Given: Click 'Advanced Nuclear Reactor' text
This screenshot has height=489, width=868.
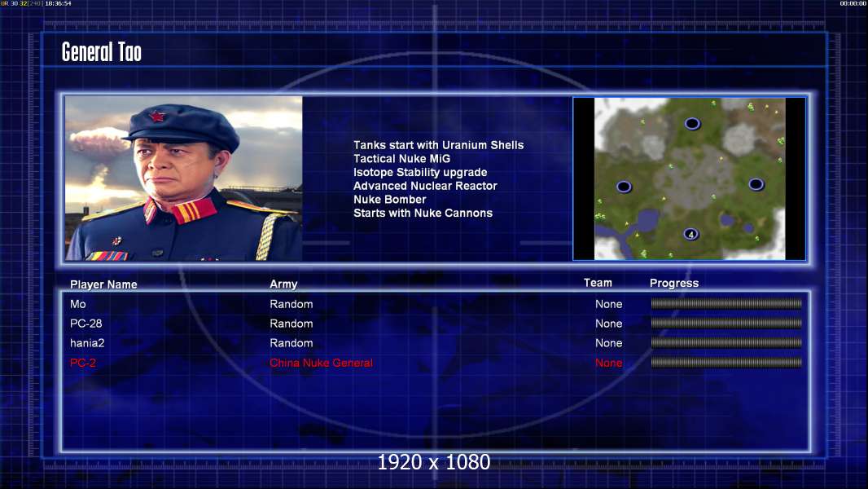Looking at the screenshot, I should [425, 186].
